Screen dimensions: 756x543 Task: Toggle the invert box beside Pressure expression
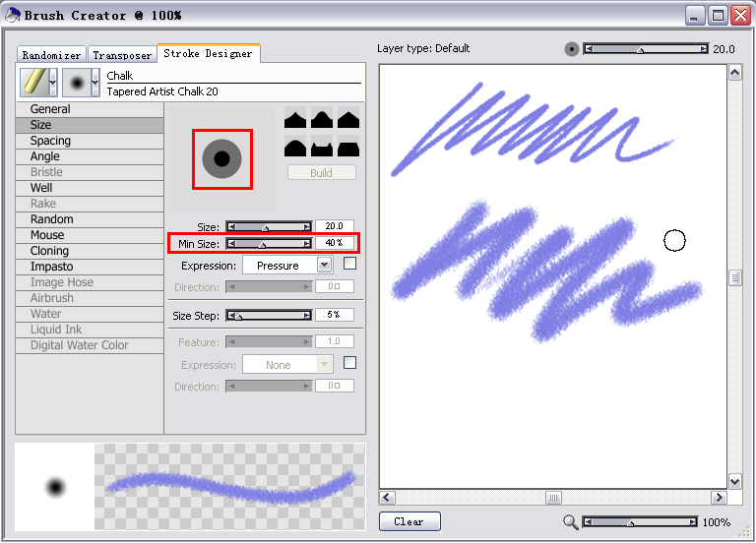coord(349,264)
